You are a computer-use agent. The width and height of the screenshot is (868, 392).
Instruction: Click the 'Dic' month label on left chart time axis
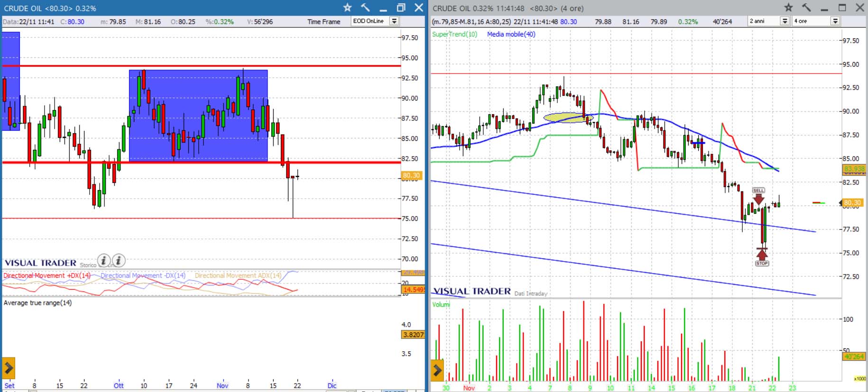pyautogui.click(x=332, y=385)
